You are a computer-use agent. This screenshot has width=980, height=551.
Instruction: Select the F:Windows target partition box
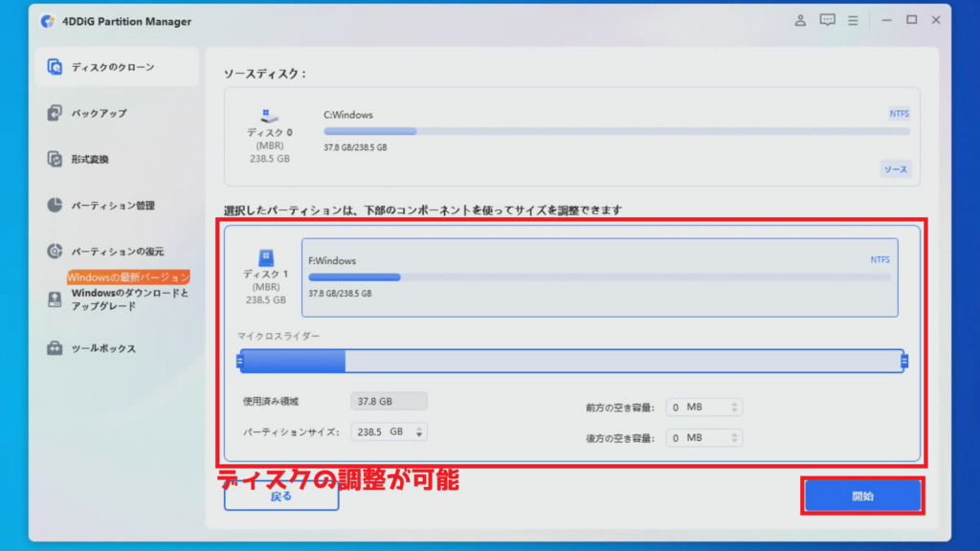pos(599,277)
